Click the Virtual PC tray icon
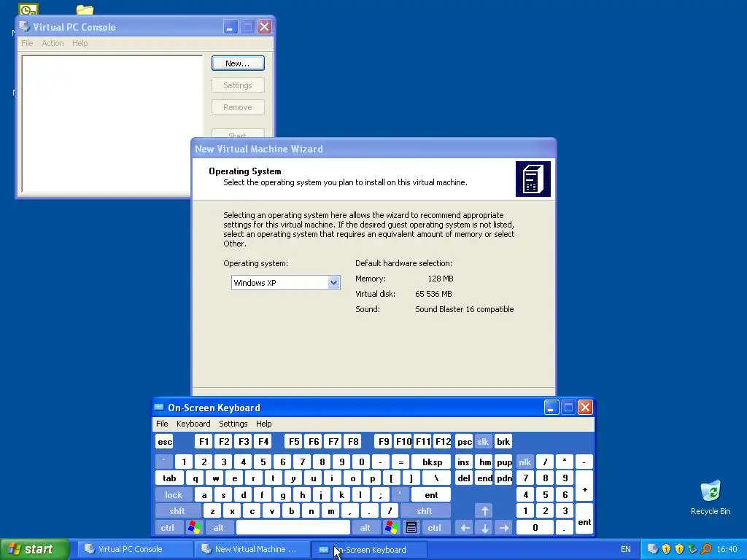Viewport: 747px width, 560px height. [653, 549]
